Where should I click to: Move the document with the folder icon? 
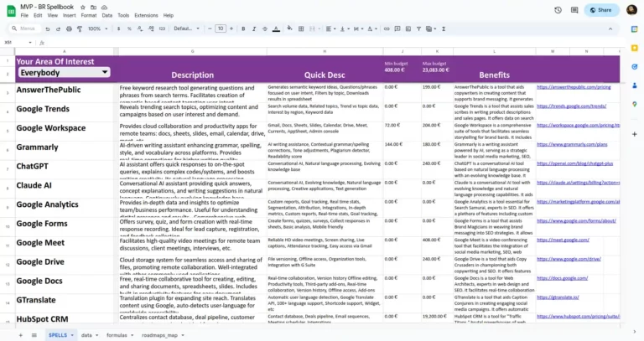(x=94, y=8)
